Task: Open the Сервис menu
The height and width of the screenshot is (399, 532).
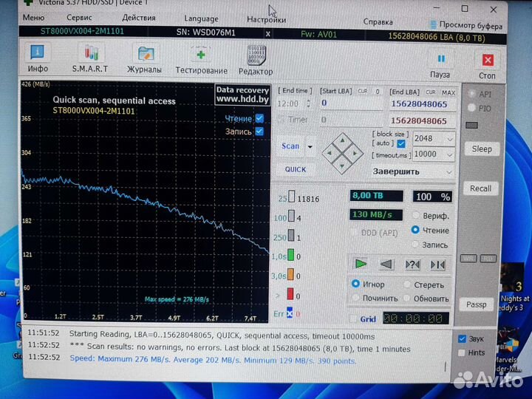Action: (79, 18)
